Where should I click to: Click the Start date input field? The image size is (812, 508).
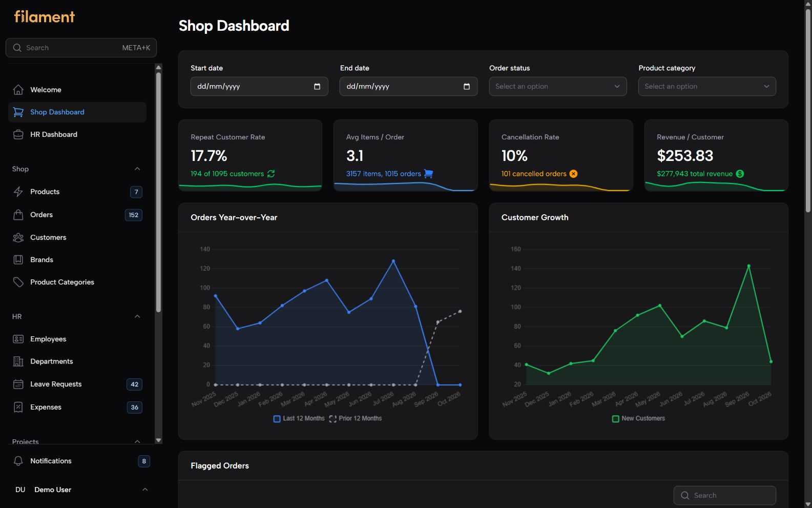coord(259,87)
